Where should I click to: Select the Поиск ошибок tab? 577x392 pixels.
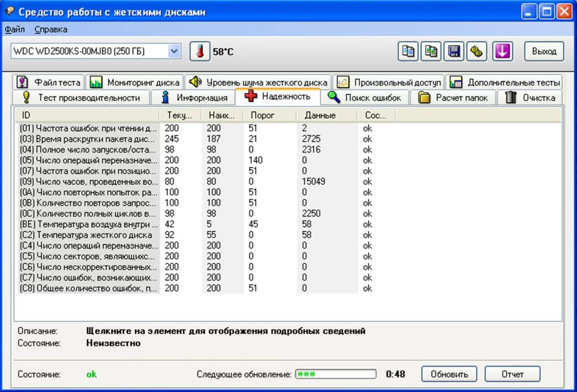pyautogui.click(x=365, y=98)
